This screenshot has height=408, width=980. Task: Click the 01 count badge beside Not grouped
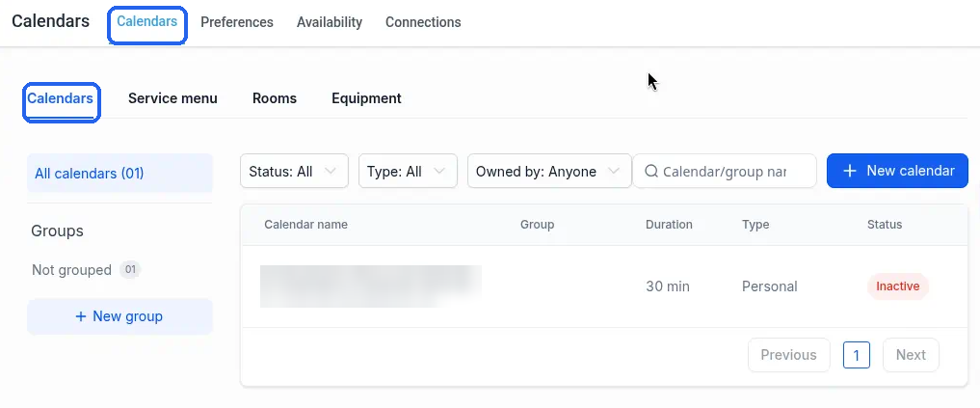[130, 270]
